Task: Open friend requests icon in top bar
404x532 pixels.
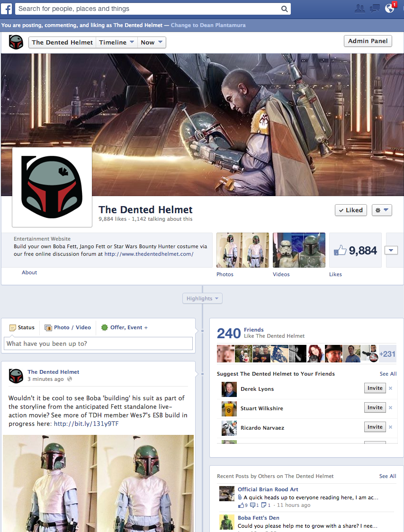Action: point(359,9)
